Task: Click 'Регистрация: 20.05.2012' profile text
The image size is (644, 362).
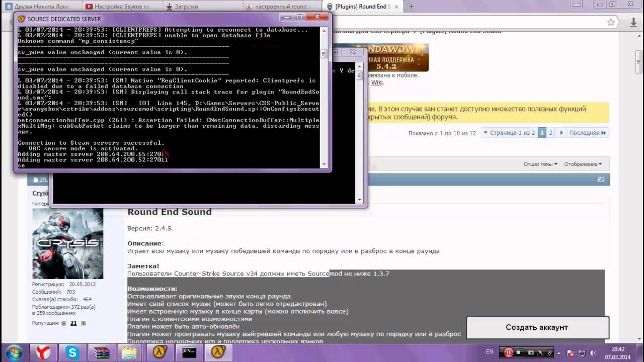Action: point(64,284)
